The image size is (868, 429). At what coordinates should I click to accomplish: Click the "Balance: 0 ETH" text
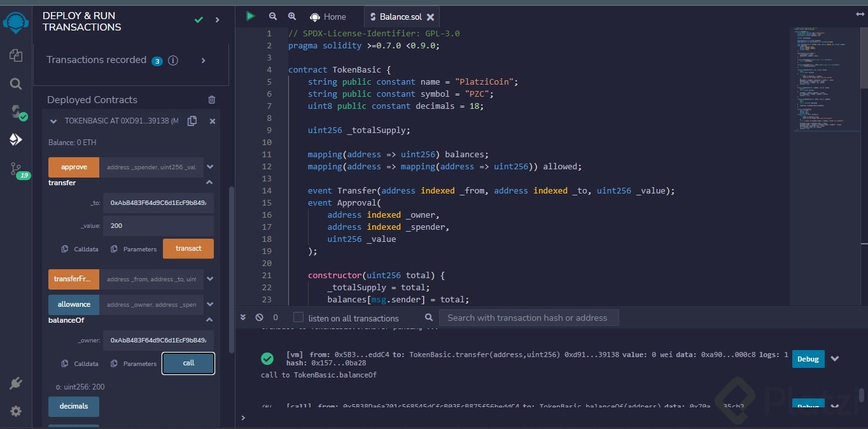tap(73, 143)
